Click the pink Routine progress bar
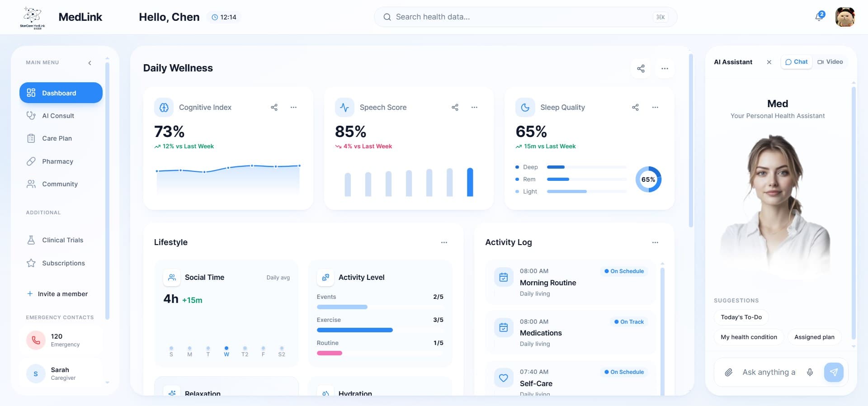The image size is (868, 406). pos(330,353)
